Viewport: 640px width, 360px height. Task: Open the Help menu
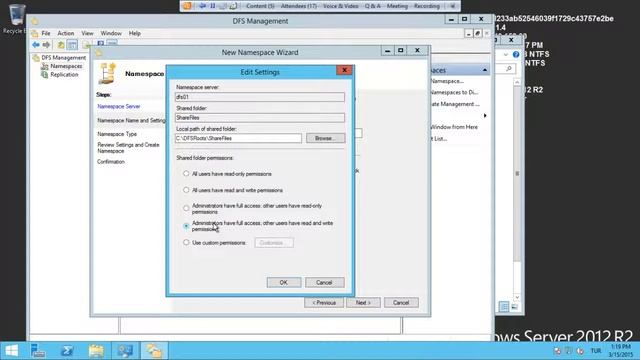(x=135, y=33)
